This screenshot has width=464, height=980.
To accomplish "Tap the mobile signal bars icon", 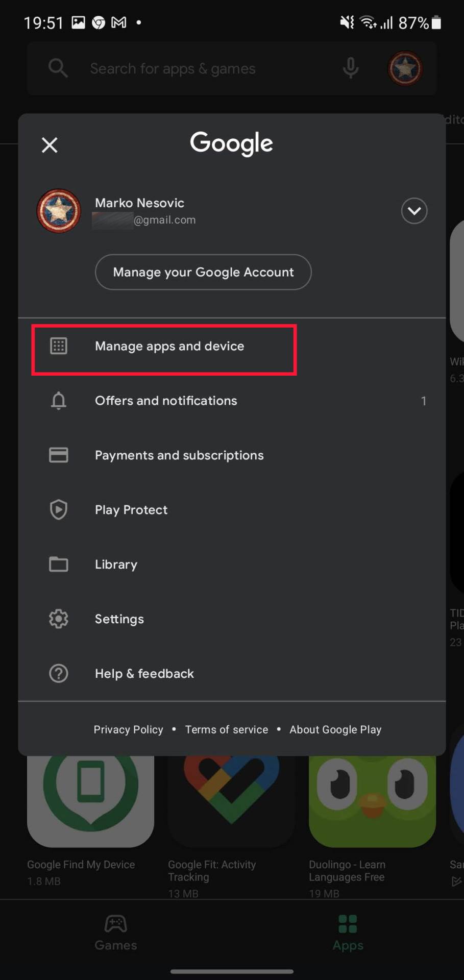I will tap(387, 22).
